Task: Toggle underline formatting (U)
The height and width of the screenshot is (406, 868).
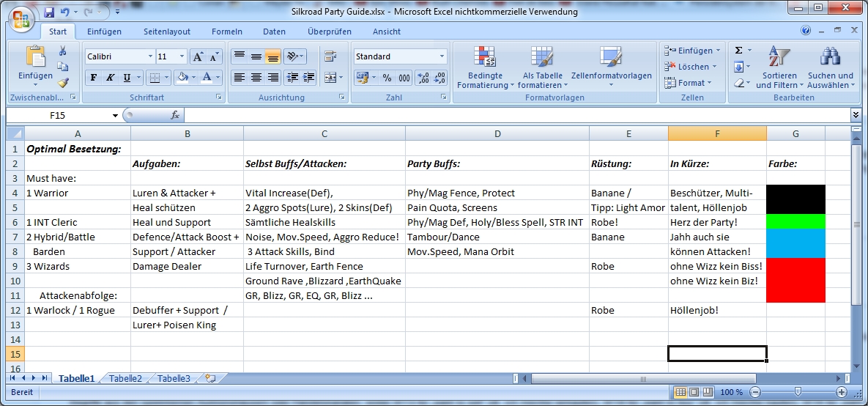Action: coord(127,78)
